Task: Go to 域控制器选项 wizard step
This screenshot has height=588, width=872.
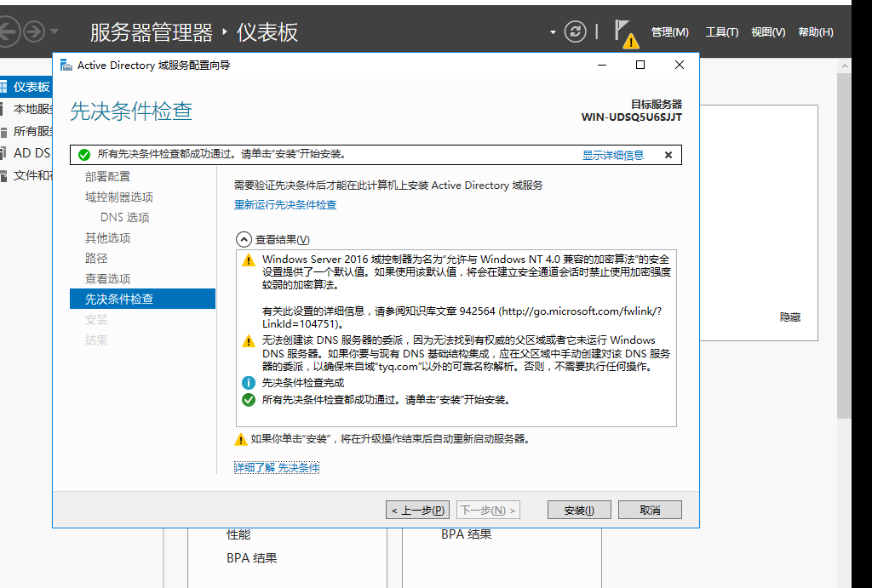Action: pyautogui.click(x=118, y=197)
